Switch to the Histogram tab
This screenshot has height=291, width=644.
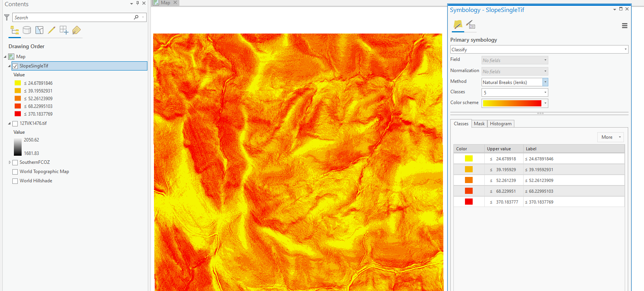point(501,124)
